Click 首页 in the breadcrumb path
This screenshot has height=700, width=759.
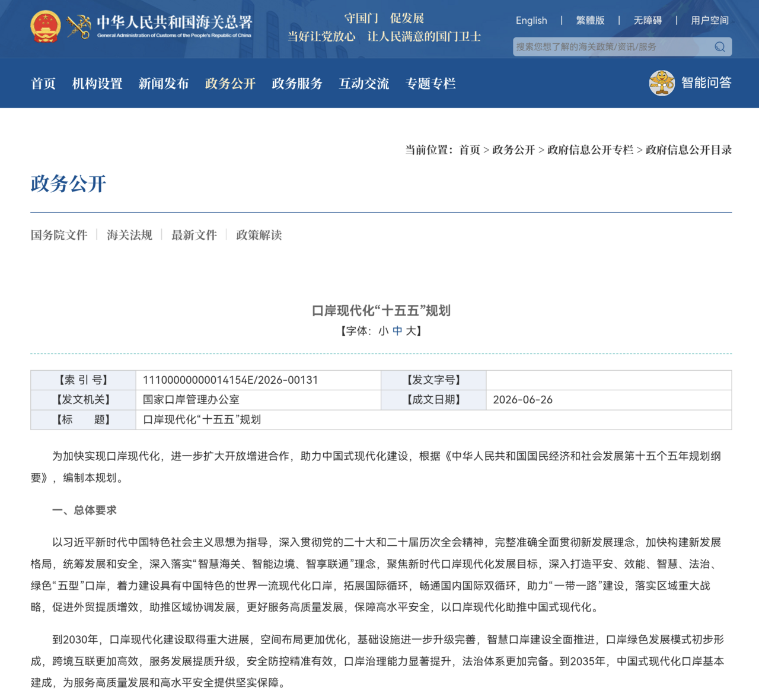(470, 150)
